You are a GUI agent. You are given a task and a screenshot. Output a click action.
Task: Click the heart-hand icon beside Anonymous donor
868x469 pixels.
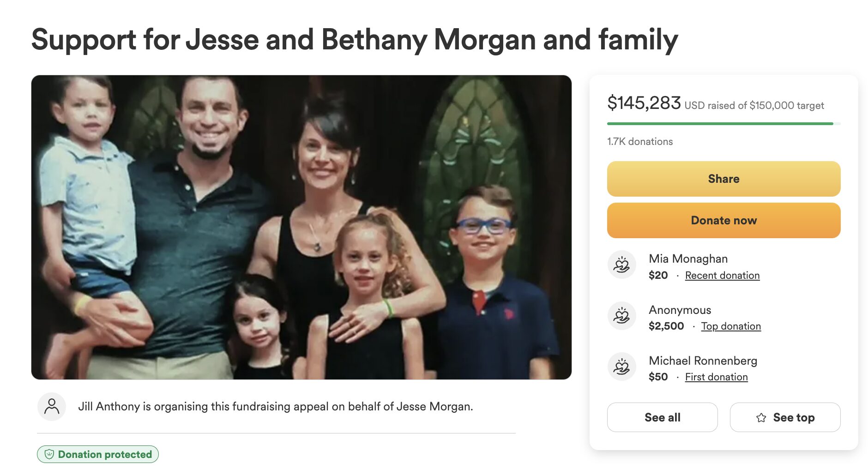pos(621,316)
